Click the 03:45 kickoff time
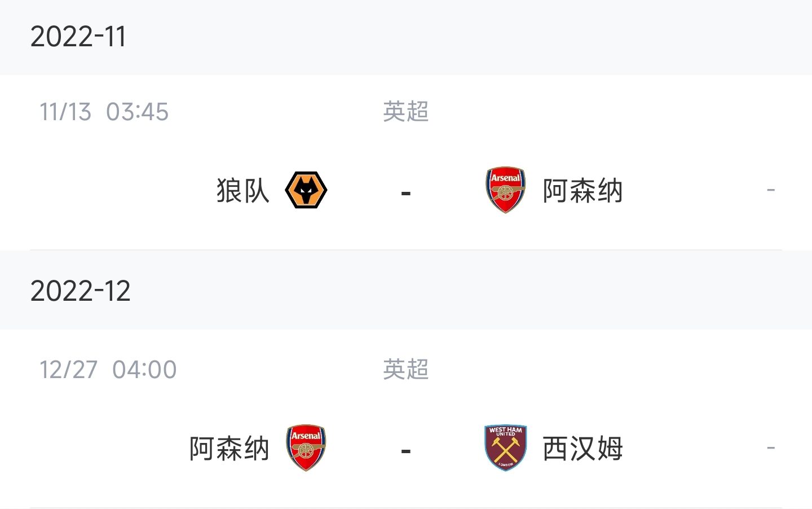The width and height of the screenshot is (812, 509). click(138, 112)
